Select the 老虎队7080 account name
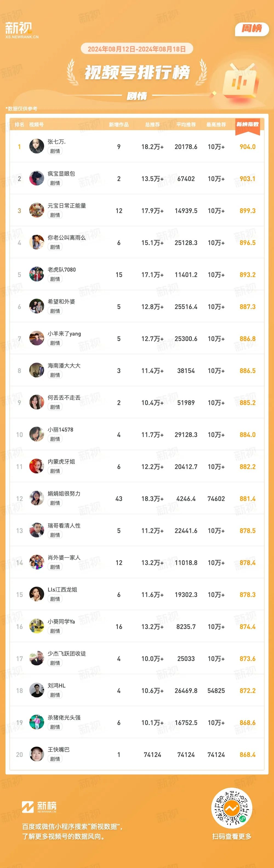Viewport: 274px width, 868px height. coord(62,270)
